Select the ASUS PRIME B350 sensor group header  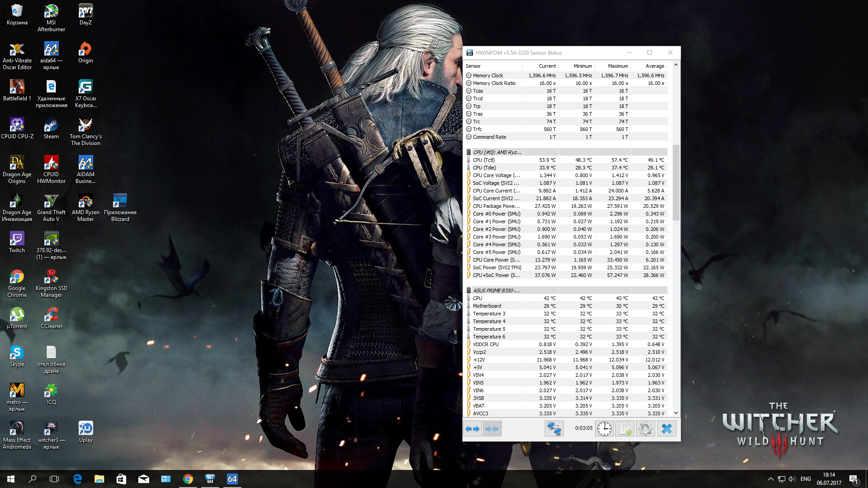click(496, 291)
